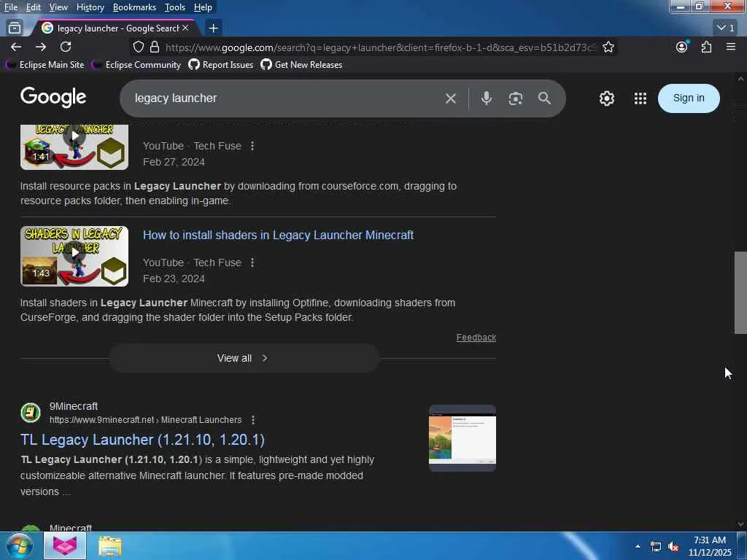Close the legacy launcher Google Search tab

[x=185, y=28]
